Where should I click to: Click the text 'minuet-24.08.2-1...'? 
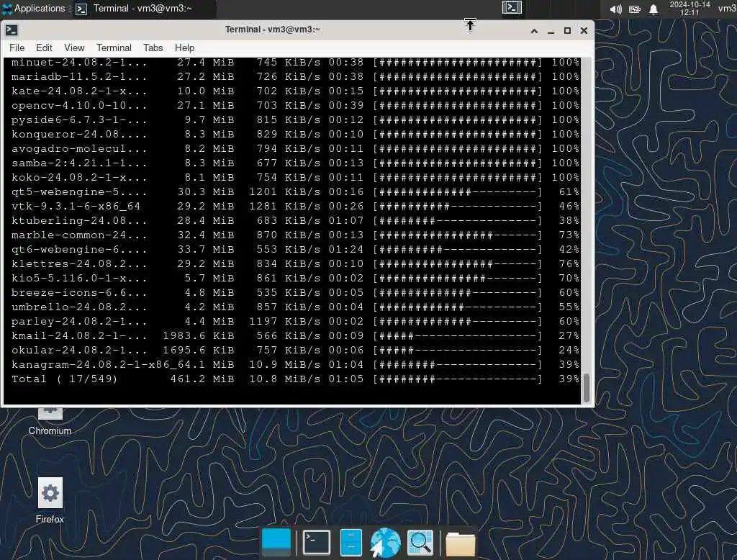79,62
